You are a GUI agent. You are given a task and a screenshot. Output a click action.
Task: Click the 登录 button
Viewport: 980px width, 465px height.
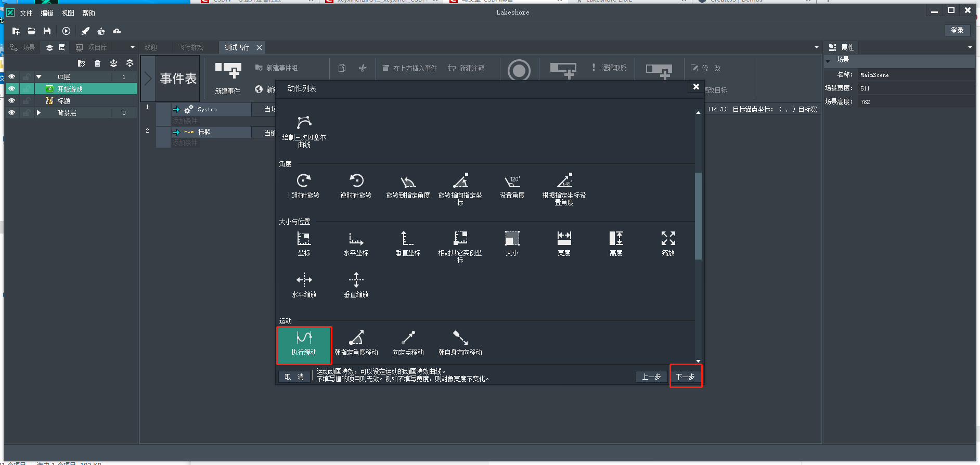coord(957,30)
